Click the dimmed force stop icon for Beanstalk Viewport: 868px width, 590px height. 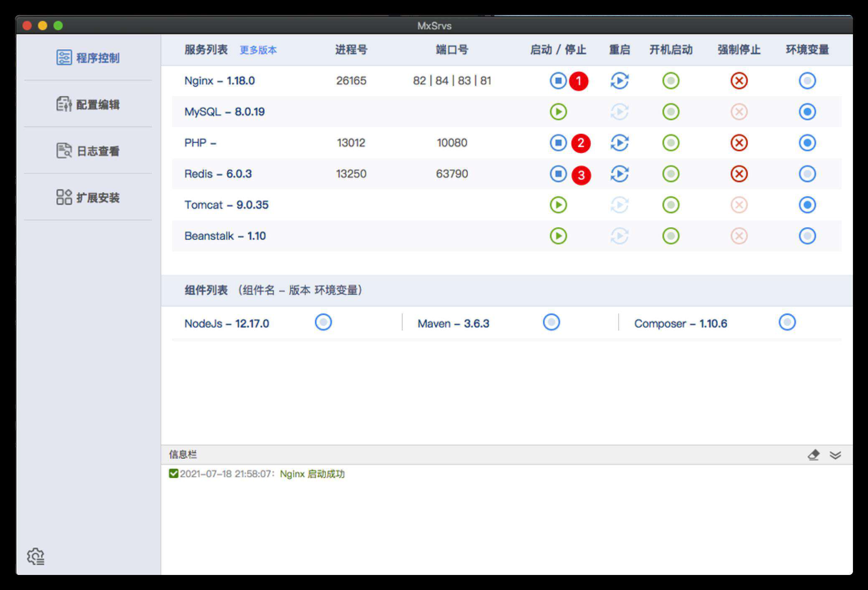click(739, 236)
